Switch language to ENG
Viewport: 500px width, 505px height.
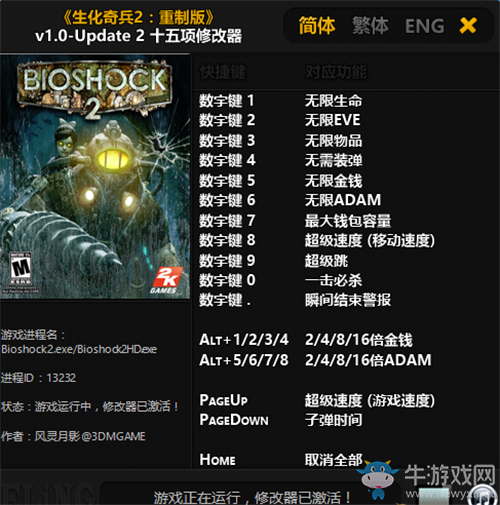pyautogui.click(x=425, y=26)
